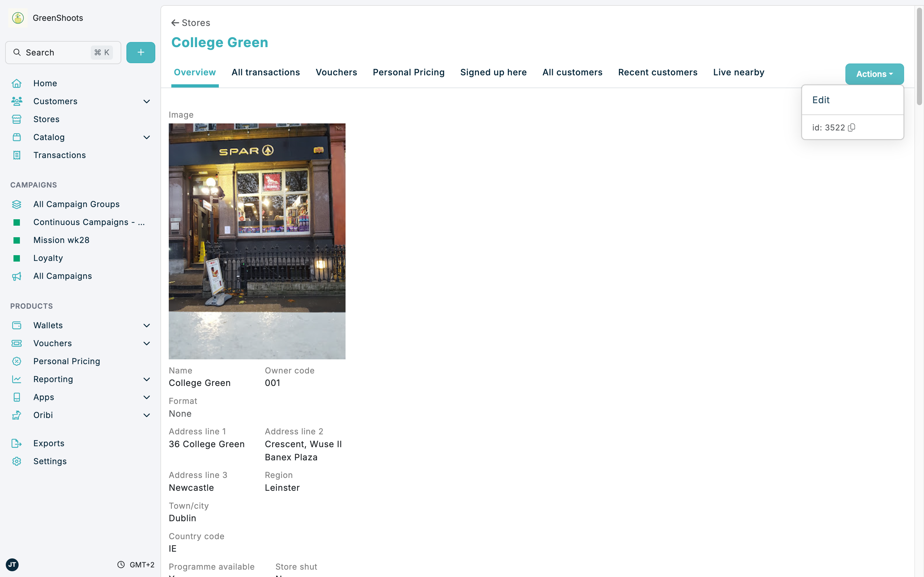Click the copy icon next to id 3522
The width and height of the screenshot is (924, 577).
pos(851,128)
